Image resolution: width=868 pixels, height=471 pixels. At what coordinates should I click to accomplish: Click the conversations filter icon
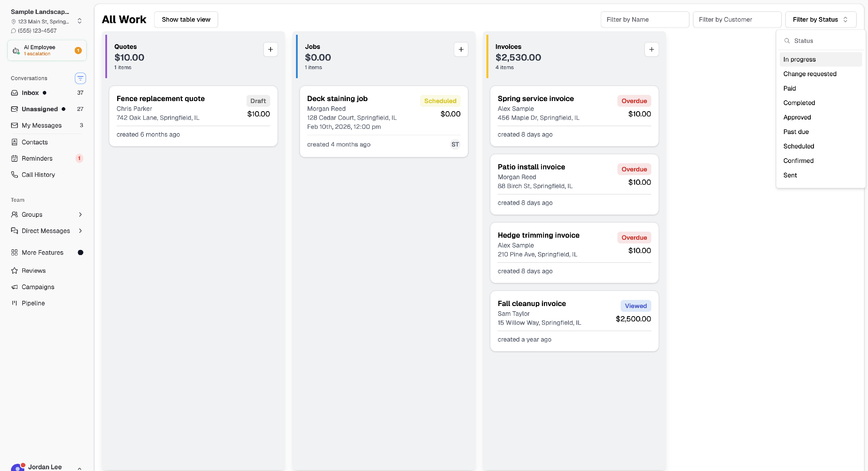[x=80, y=78]
